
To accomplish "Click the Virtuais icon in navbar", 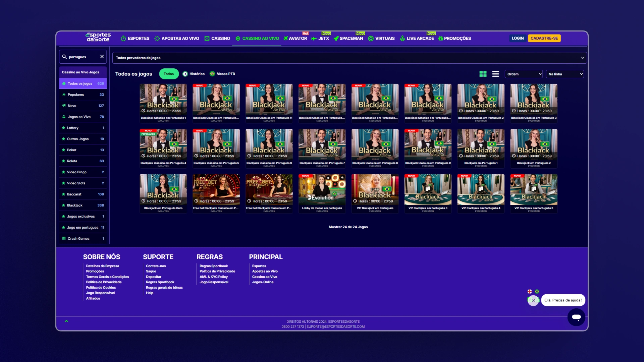I will [371, 39].
